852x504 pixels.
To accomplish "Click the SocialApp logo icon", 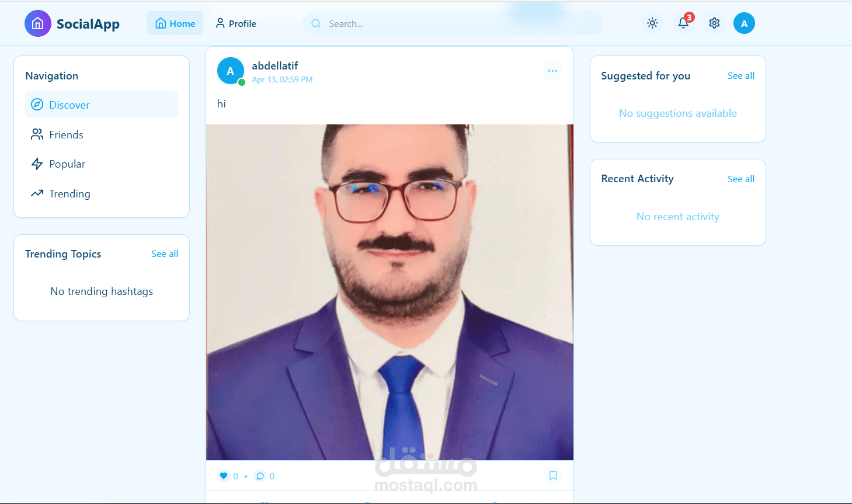I will tap(38, 23).
